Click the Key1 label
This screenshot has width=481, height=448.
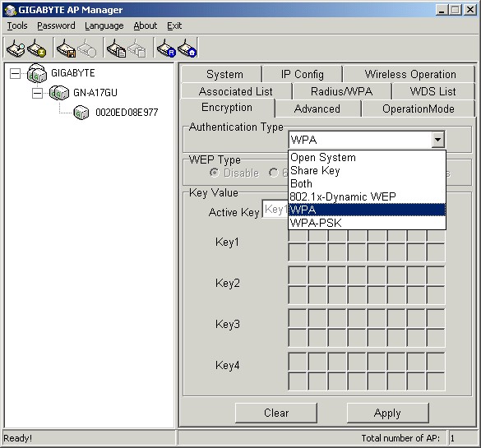(227, 242)
